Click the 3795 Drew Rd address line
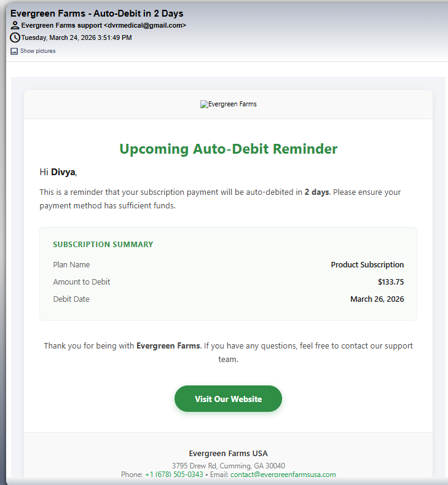Viewport: 448px width, 485px height. point(228,466)
